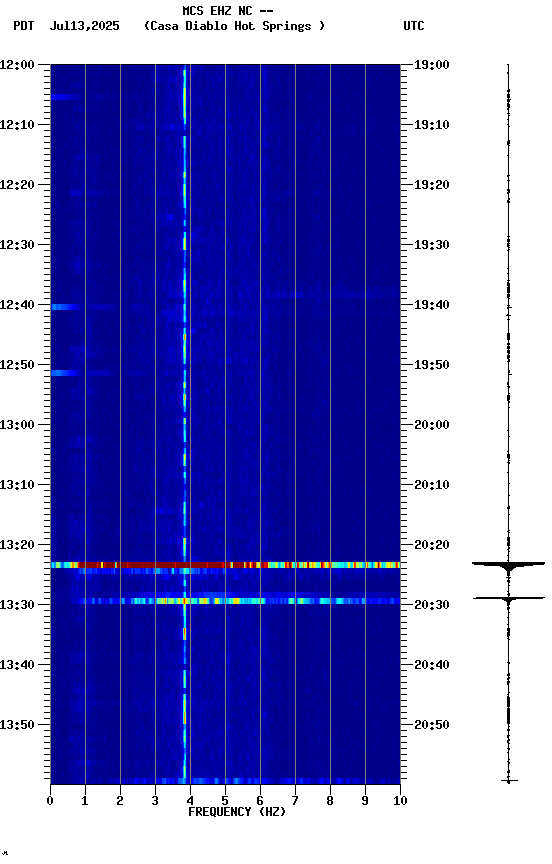
Task: Click the '13:30' PDT time label
Action: (17, 605)
